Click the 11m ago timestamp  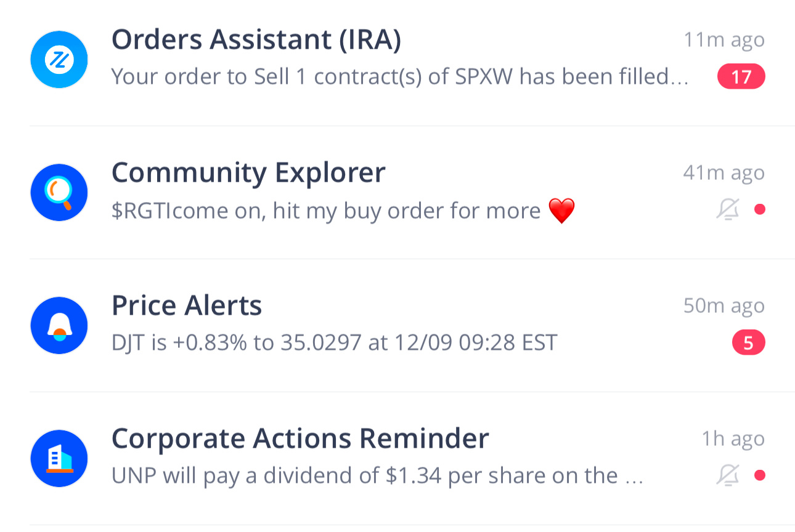(724, 40)
